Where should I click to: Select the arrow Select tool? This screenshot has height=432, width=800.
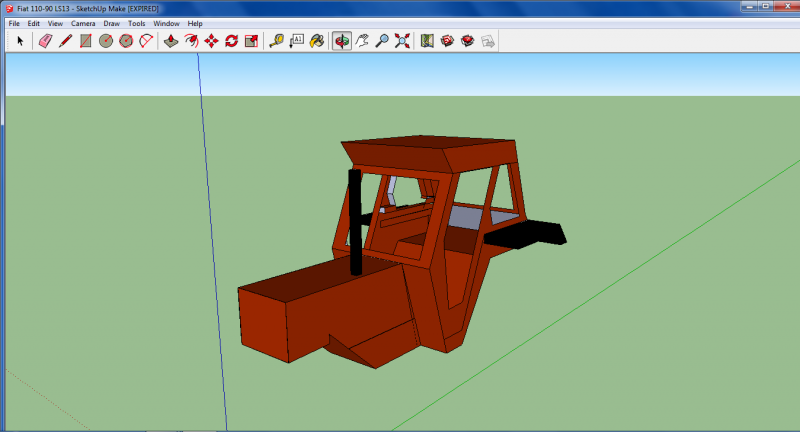[20, 41]
